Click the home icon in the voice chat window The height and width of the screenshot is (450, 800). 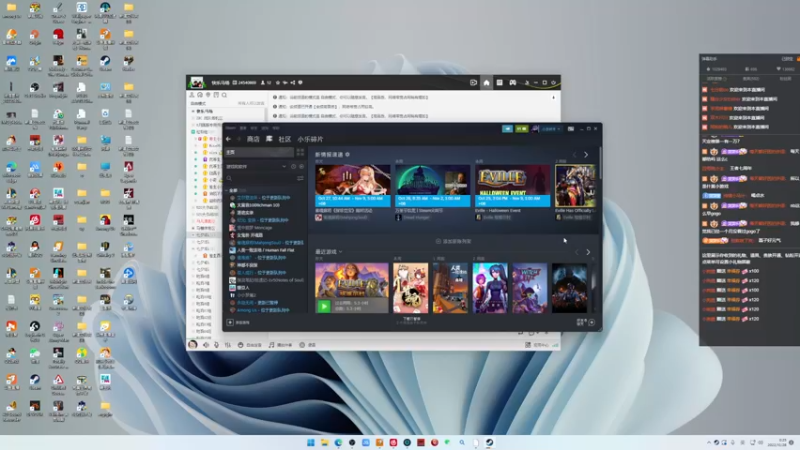pyautogui.click(x=486, y=83)
